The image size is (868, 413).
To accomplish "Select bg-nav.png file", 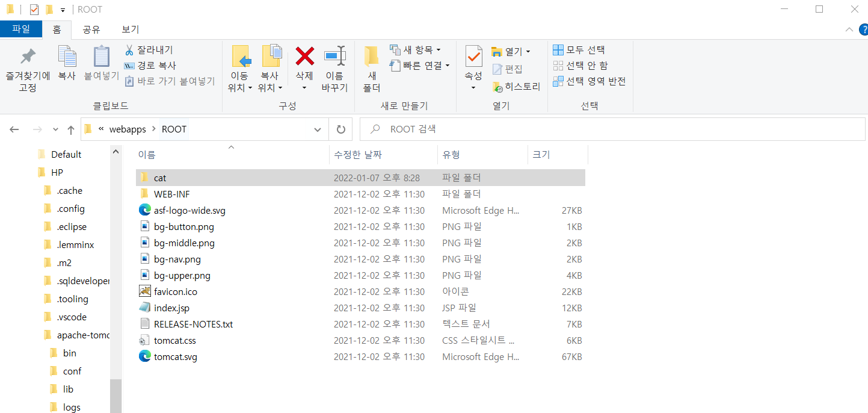I will click(360, 259).
